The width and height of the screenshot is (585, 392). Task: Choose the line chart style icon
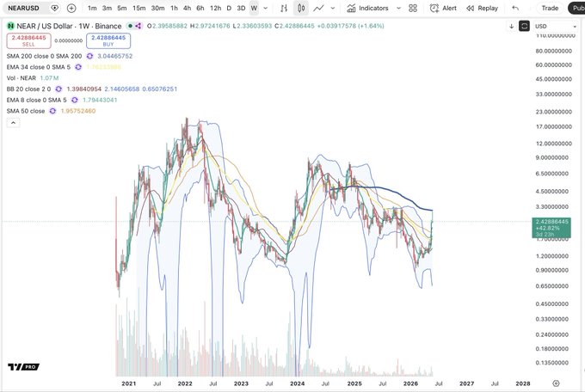[318, 8]
